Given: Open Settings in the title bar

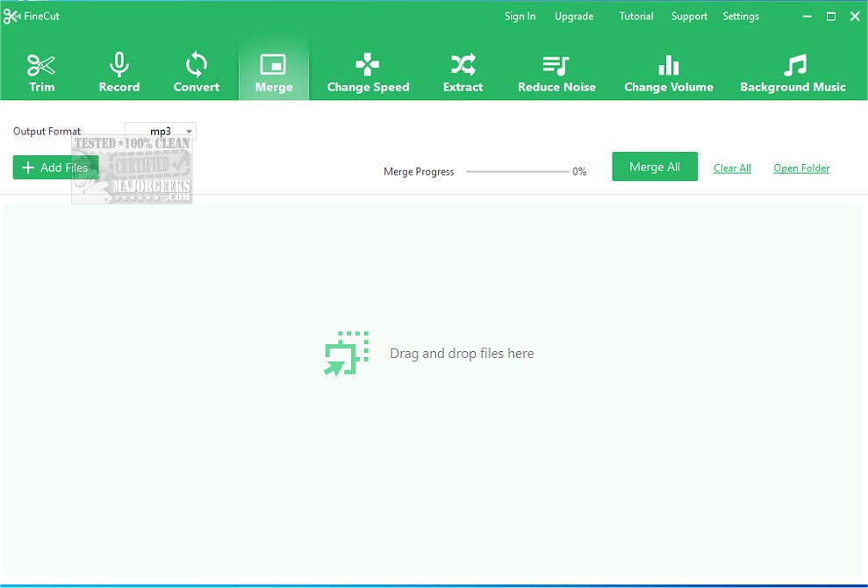Looking at the screenshot, I should coord(741,17).
